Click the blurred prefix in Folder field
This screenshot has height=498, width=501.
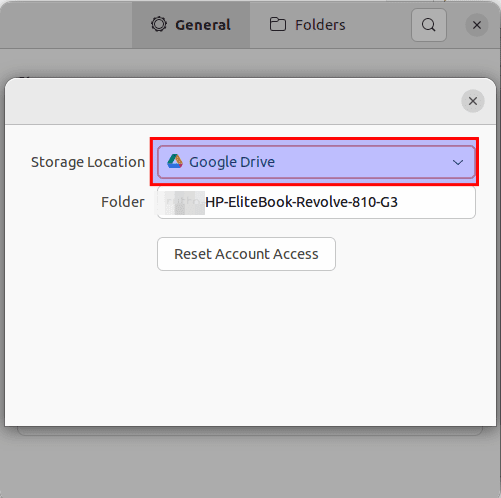185,203
